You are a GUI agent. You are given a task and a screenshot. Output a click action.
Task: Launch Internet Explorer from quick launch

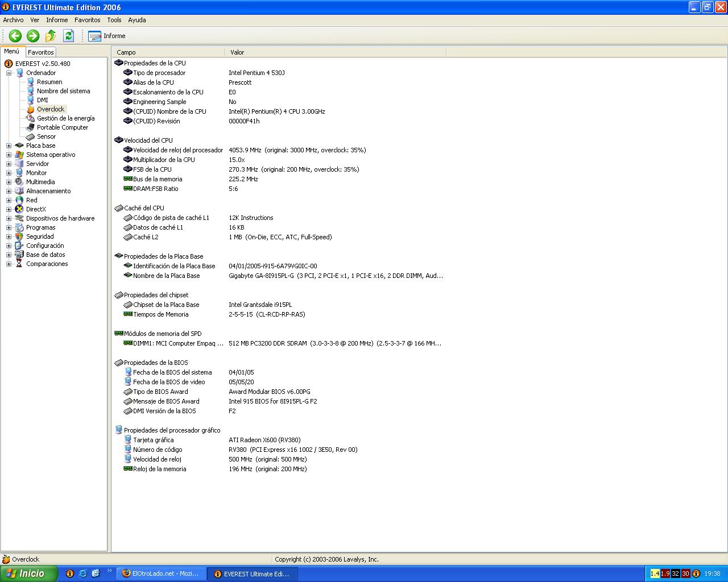83,573
